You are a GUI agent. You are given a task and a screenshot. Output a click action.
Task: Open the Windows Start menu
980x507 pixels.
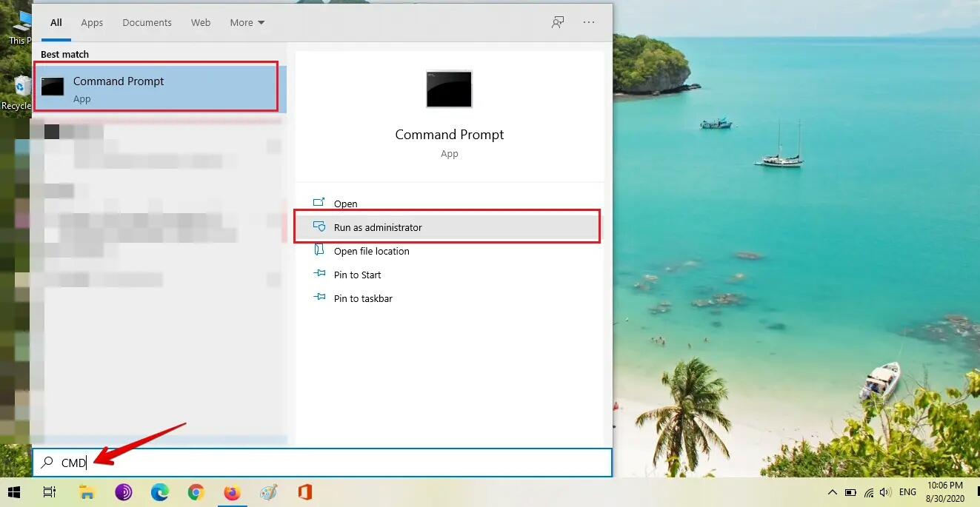click(14, 492)
